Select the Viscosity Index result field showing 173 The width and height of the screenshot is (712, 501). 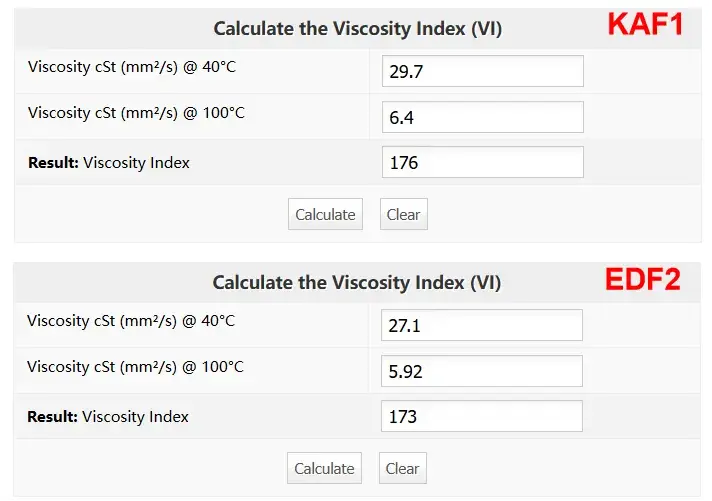[x=482, y=416]
